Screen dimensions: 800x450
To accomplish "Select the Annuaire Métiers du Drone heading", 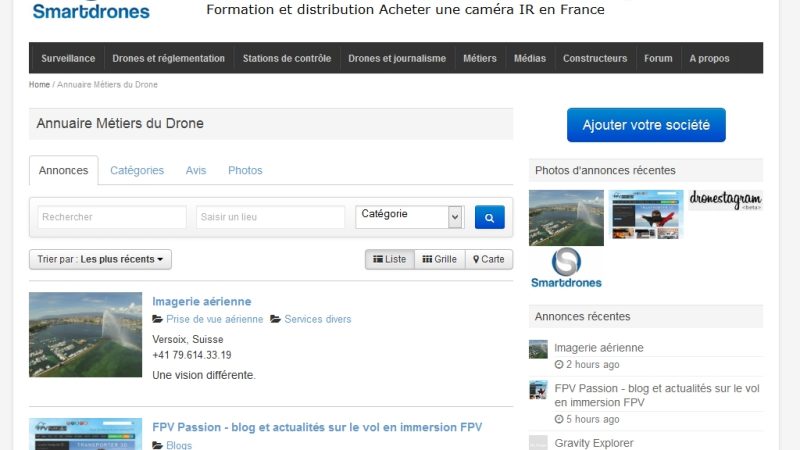I will 120,123.
